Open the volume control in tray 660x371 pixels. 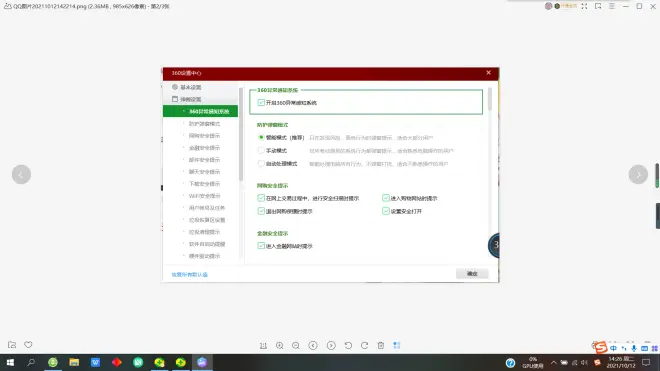(584, 363)
